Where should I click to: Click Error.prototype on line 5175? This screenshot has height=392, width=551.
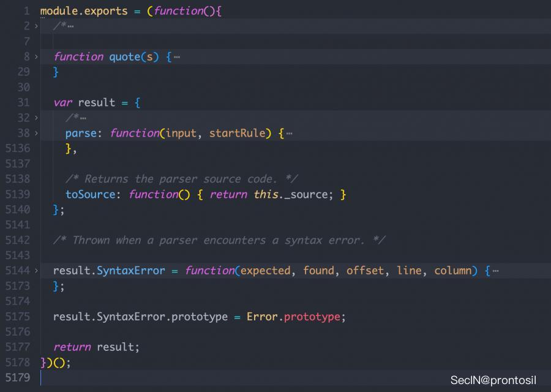pos(293,317)
